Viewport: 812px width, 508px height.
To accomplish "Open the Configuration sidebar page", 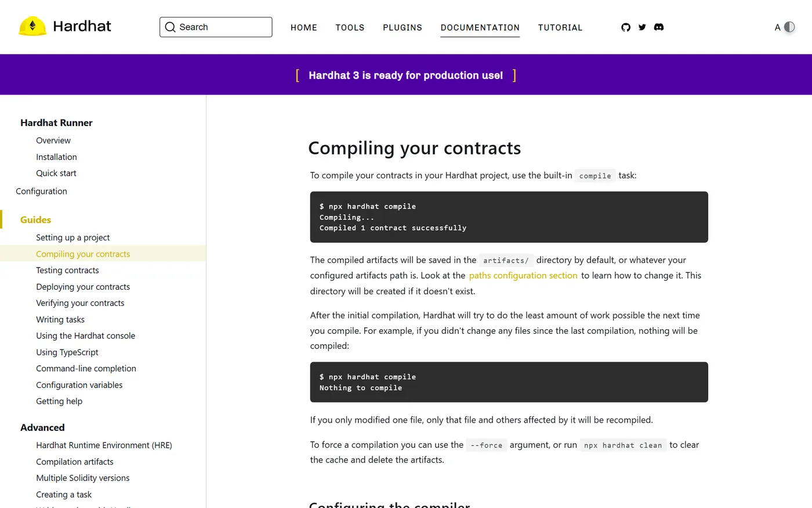I will pos(41,191).
